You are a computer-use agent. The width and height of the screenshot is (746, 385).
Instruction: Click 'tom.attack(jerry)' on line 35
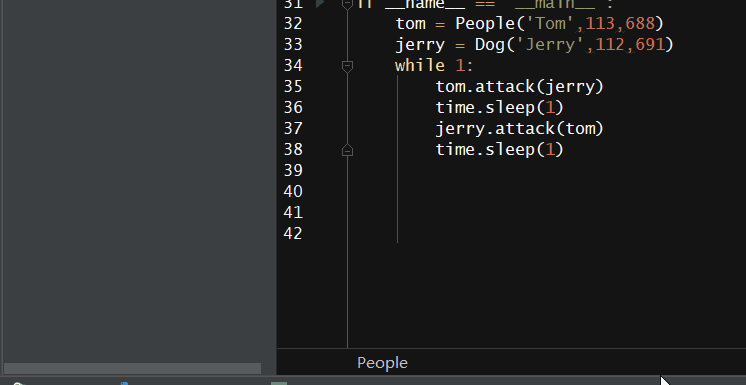(520, 86)
